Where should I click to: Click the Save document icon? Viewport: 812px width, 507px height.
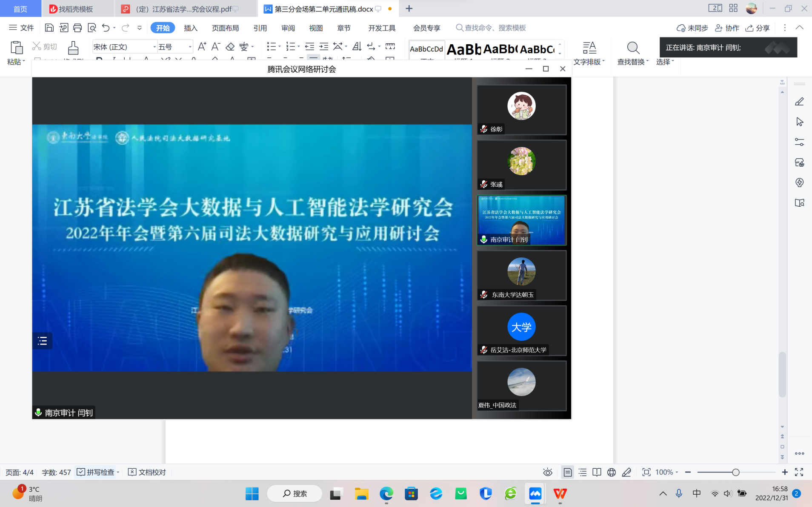point(49,28)
